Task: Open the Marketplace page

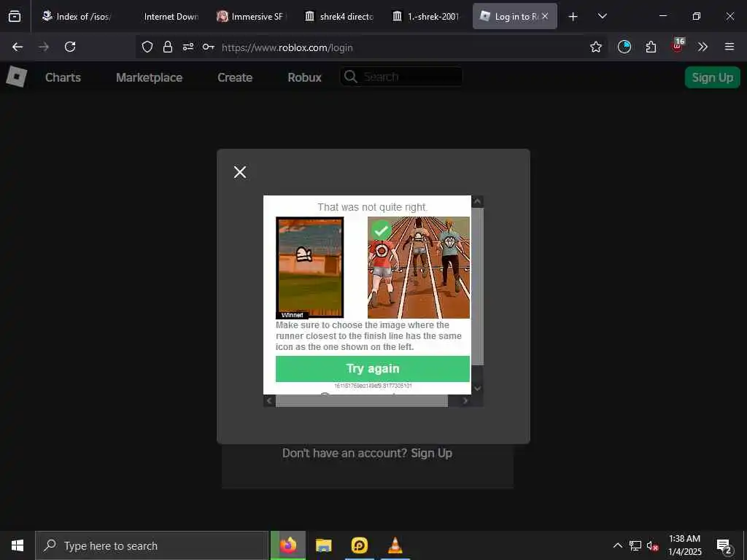Action: 149,77
